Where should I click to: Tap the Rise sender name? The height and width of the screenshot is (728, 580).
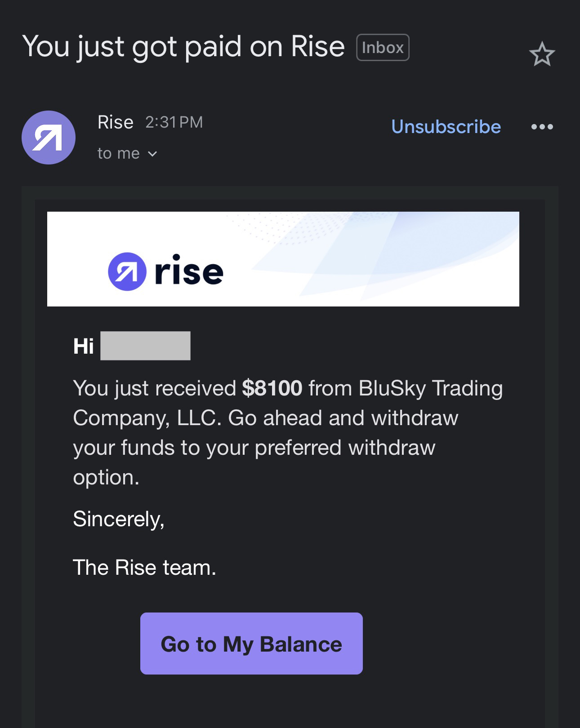coord(116,122)
